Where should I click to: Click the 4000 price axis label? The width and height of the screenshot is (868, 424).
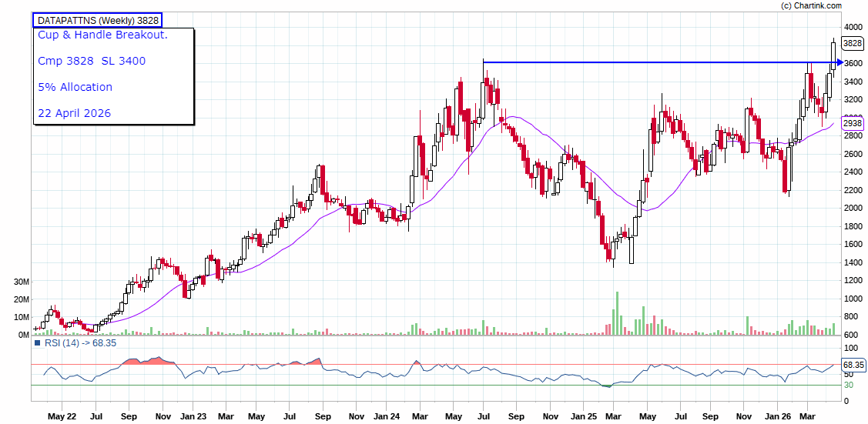(853, 26)
